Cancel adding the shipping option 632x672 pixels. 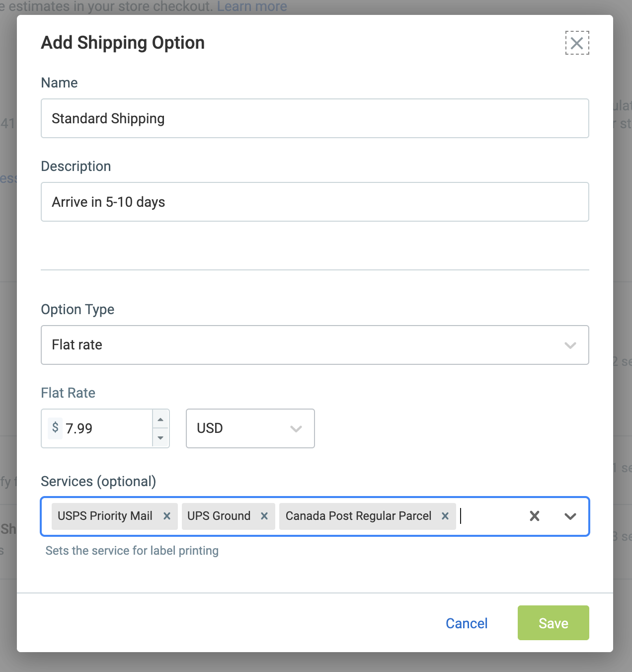(467, 623)
